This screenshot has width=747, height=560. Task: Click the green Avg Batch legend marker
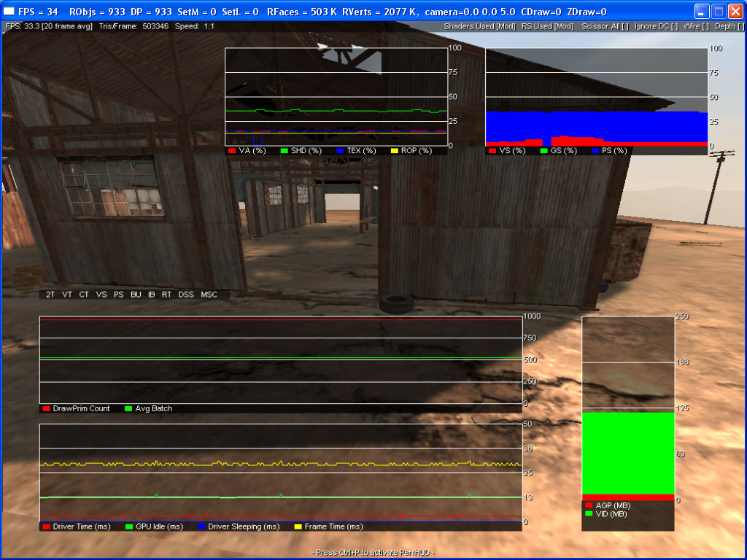point(129,409)
